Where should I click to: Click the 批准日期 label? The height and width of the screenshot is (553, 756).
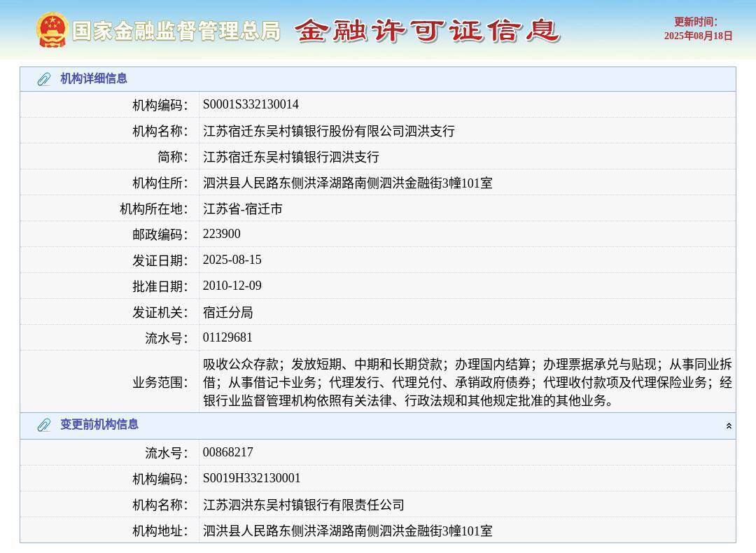(x=160, y=286)
